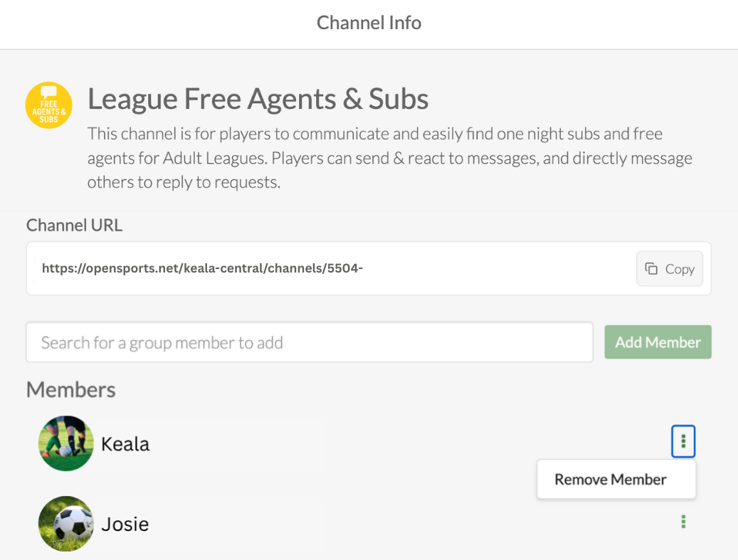The image size is (738, 560).
Task: Click the Copy label text
Action: [x=680, y=269]
